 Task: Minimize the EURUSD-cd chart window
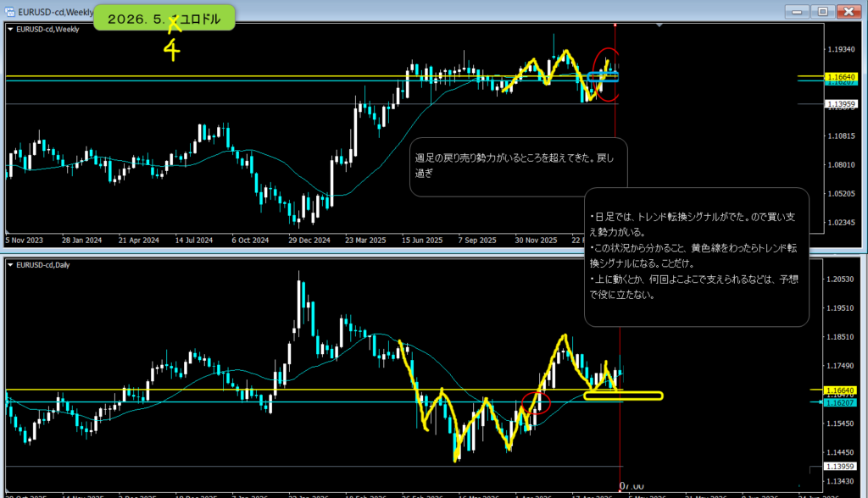797,12
